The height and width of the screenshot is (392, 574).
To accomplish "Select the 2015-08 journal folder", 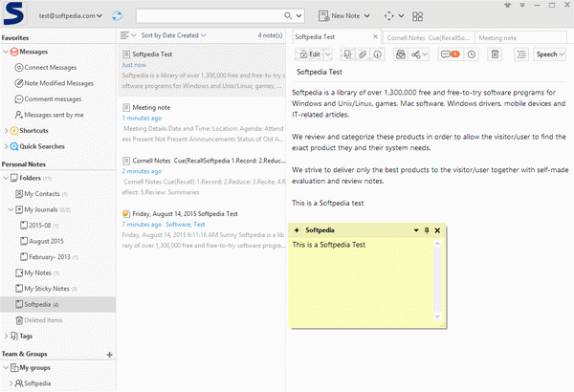I will click(x=39, y=225).
